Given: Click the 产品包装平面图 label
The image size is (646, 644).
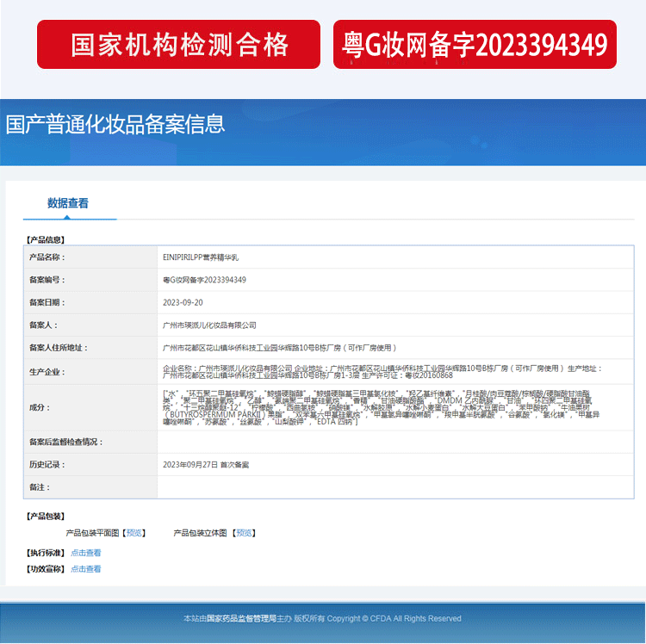Looking at the screenshot, I should pos(92,533).
